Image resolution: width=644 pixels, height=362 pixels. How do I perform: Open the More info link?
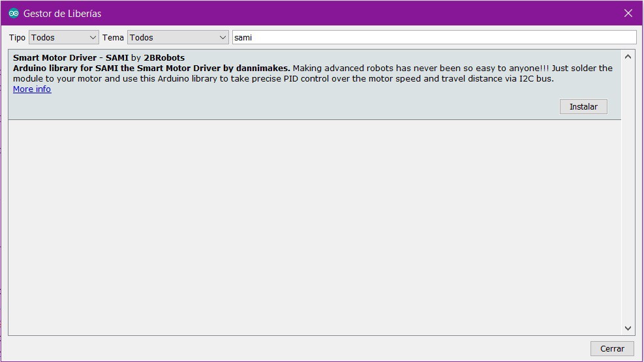32,89
